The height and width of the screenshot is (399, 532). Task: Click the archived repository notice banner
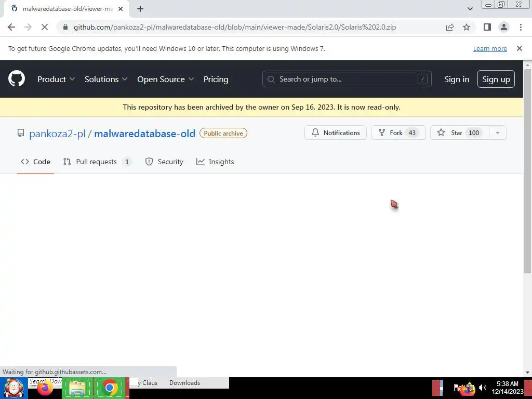tap(262, 107)
